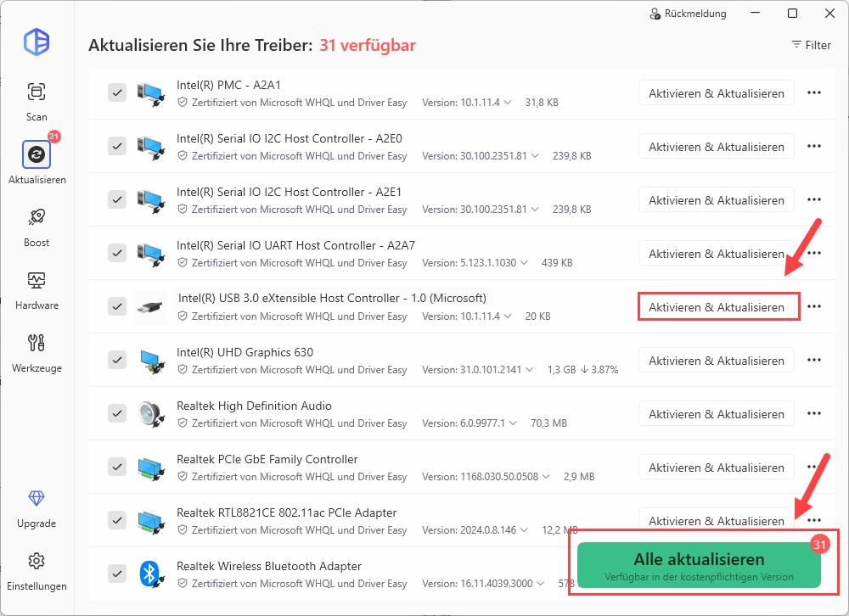Click the Intel(R) PMC device icon
849x616 pixels.
[150, 93]
